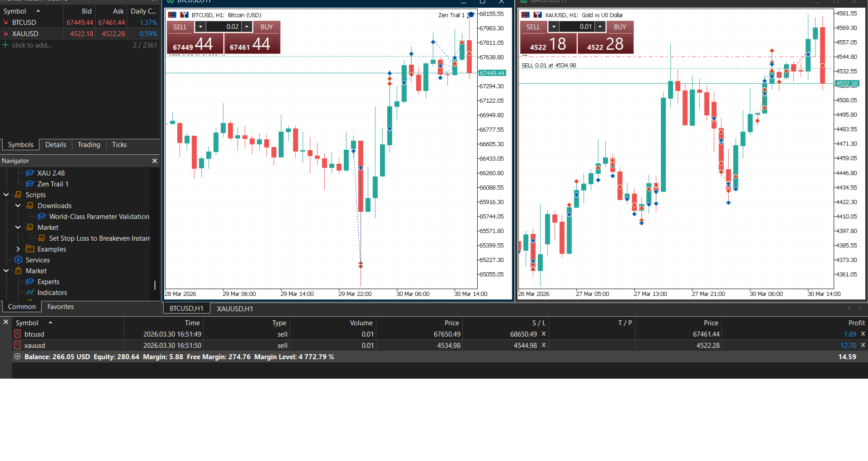
Task: Switch to the Favorites tab in Navigator
Action: point(61,307)
